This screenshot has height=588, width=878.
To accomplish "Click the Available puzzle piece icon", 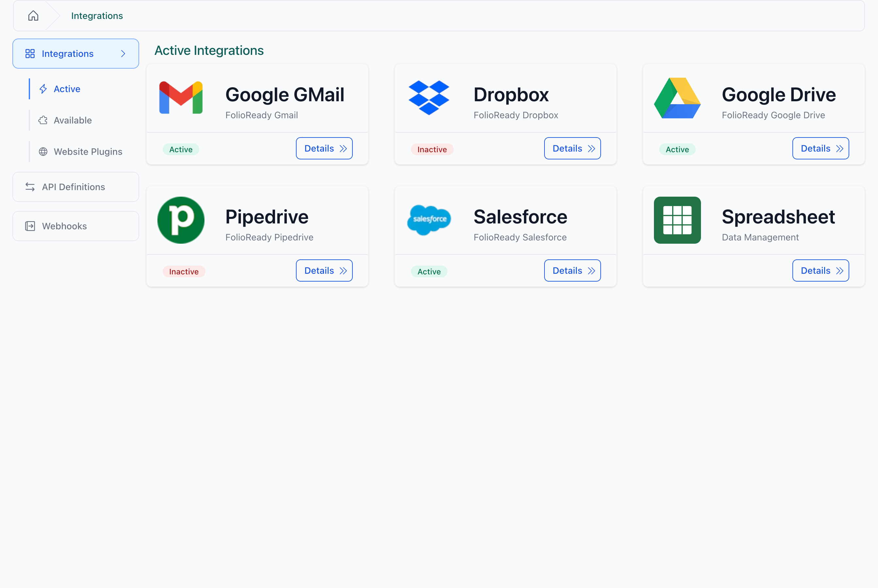I will coord(43,120).
